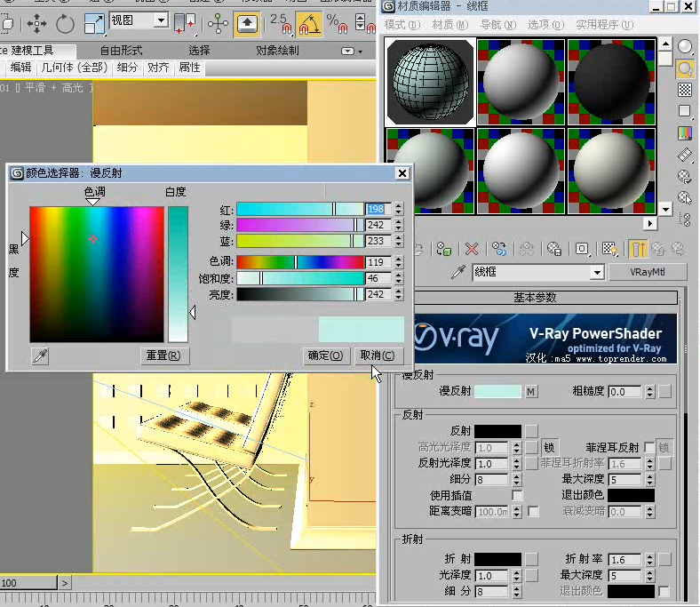
Task: Click the color picker eyedropper icon
Action: tap(40, 356)
